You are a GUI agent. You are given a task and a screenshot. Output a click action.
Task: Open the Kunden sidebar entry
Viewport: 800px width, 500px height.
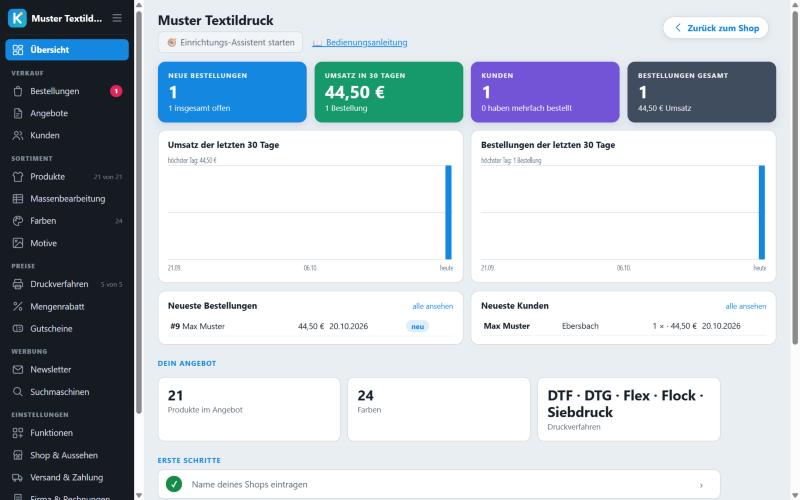(67, 135)
